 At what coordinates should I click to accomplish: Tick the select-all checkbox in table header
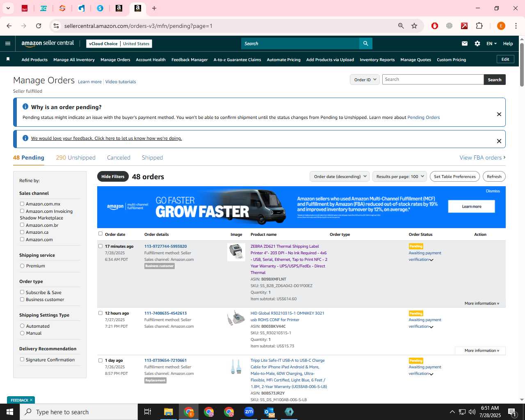tap(100, 234)
